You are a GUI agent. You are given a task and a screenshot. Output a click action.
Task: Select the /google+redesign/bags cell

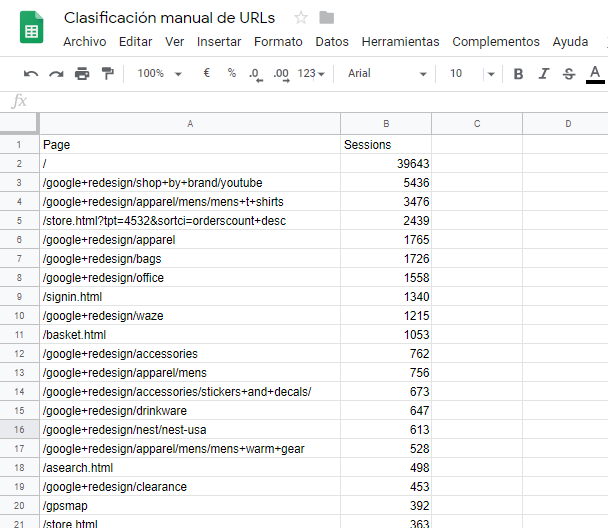coord(190,259)
